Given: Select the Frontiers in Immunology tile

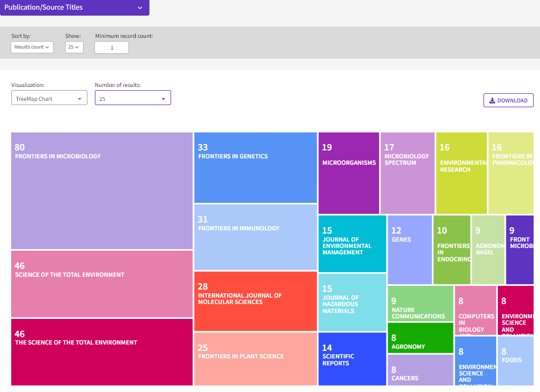Looking at the screenshot, I should pyautogui.click(x=255, y=237).
